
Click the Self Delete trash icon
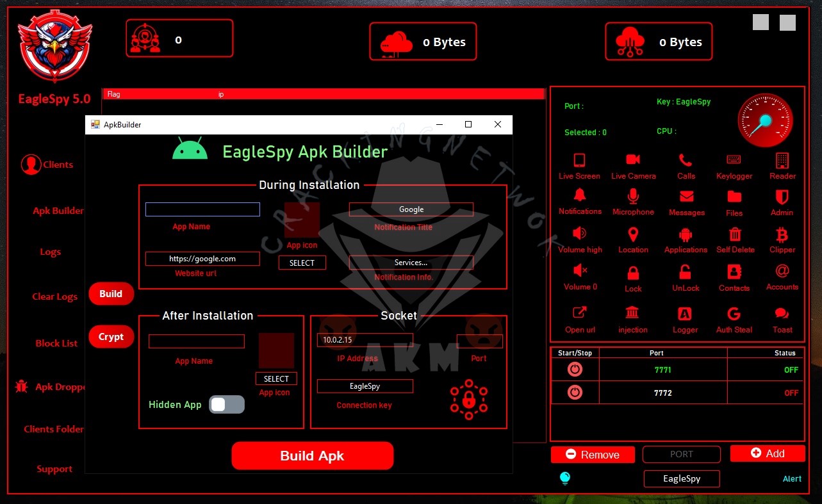tap(735, 234)
